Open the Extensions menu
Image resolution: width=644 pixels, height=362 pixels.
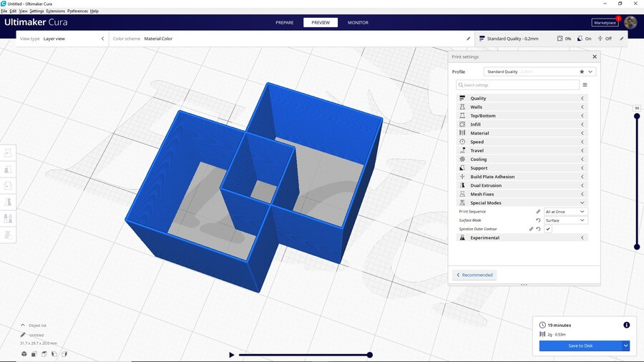pos(55,11)
